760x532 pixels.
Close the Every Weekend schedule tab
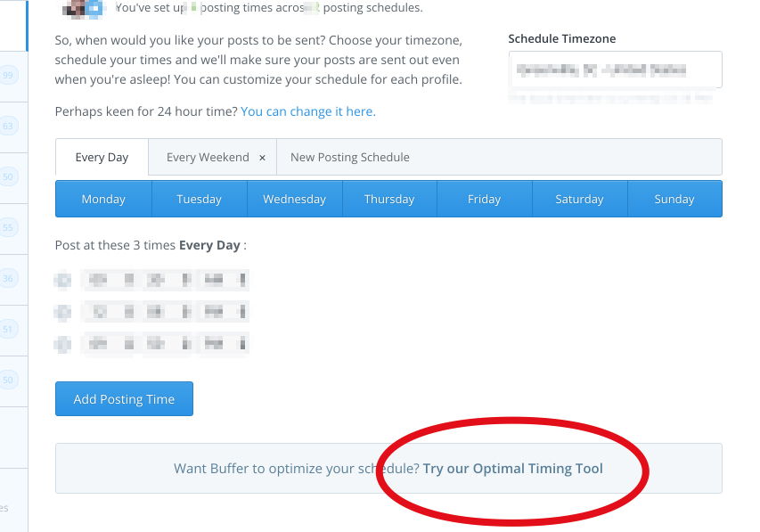click(x=262, y=158)
